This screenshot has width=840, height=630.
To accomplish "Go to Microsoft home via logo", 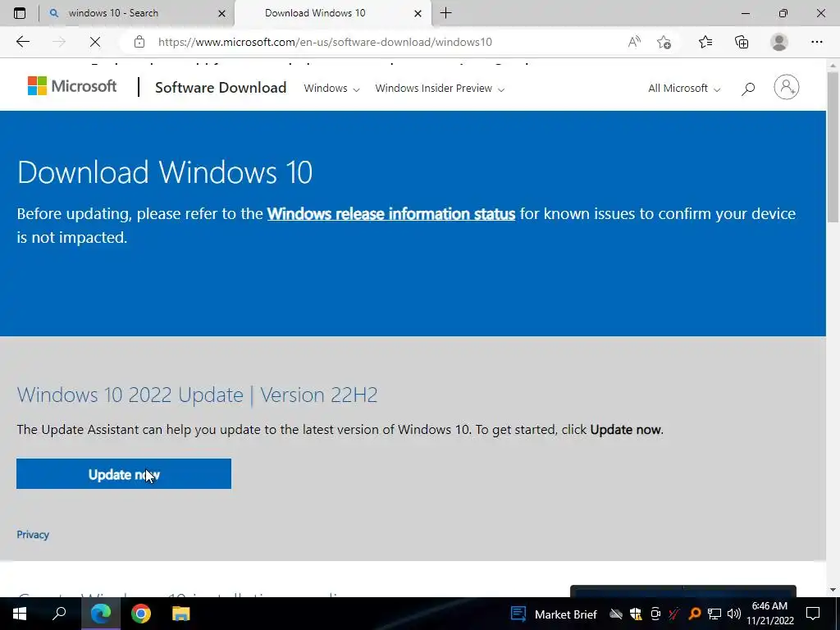I will [x=72, y=85].
